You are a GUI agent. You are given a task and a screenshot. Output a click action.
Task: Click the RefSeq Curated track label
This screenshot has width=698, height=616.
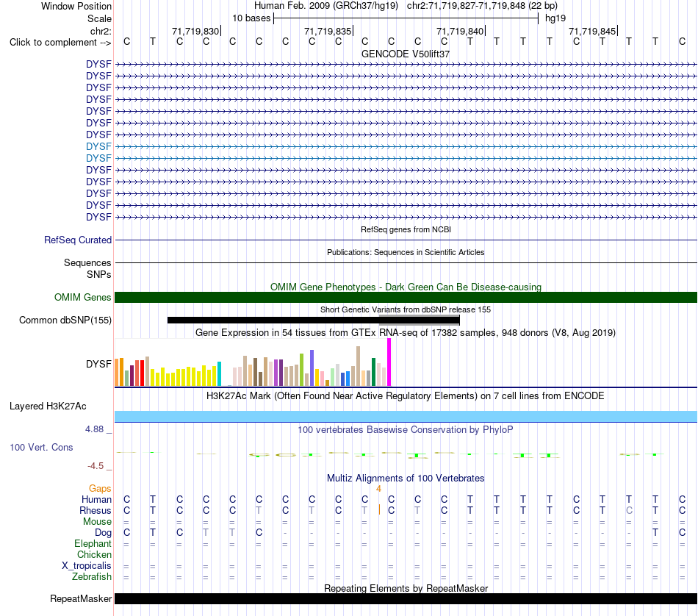pos(78,240)
